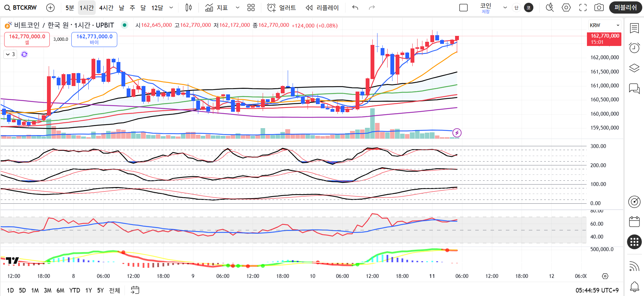The height and width of the screenshot is (296, 644).
Task: Open the broadcast streams icon in sidebar
Action: coord(634,266)
